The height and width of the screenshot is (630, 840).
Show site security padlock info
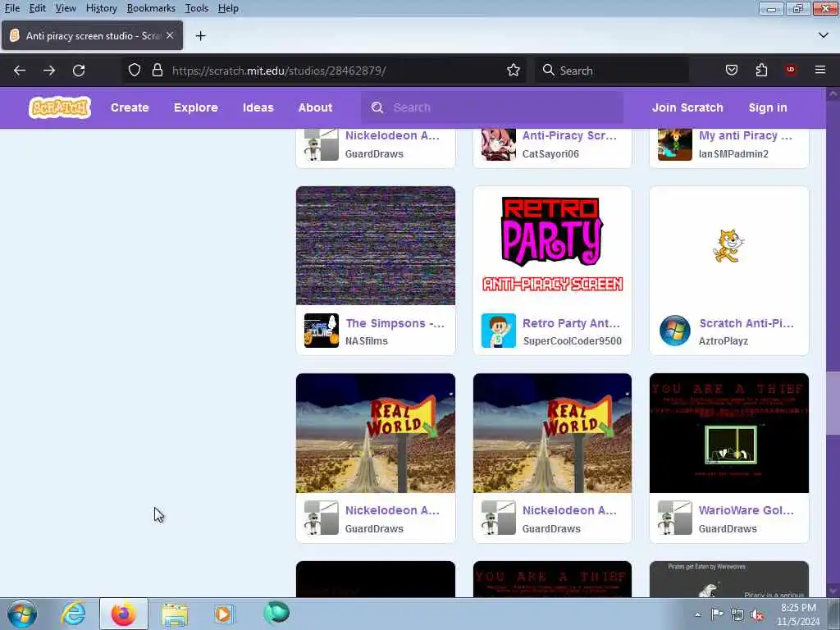tap(157, 71)
